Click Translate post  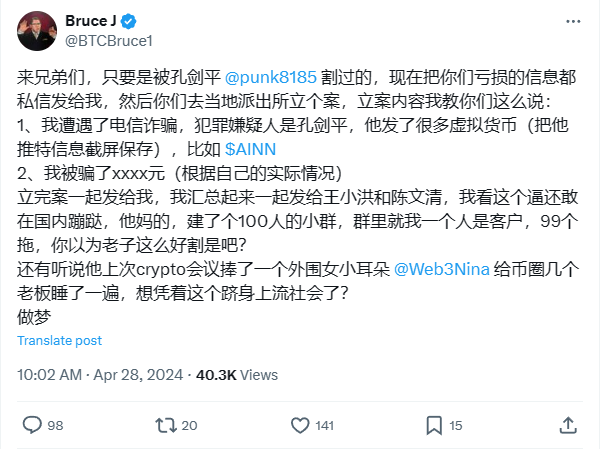pos(59,340)
